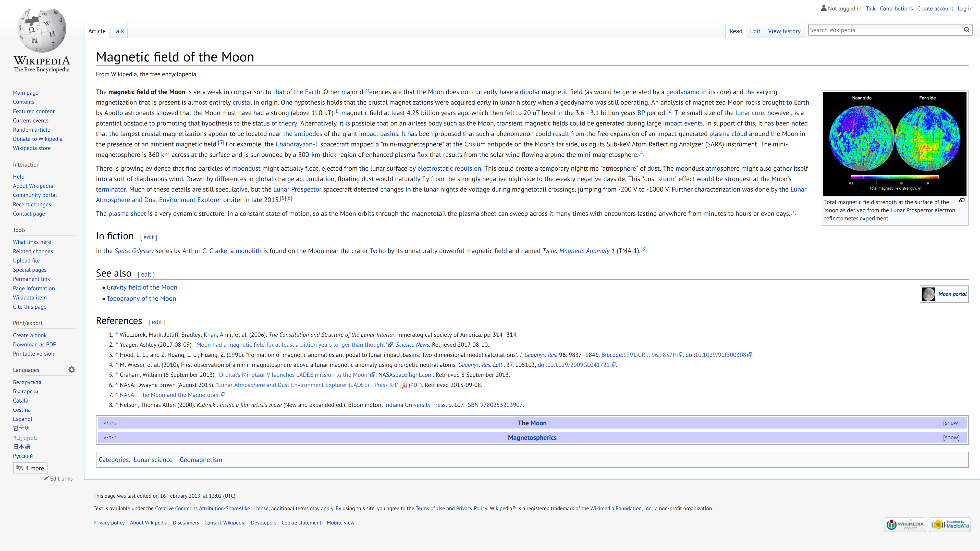The image size is (980, 551).
Task: Click Create a book link
Action: [x=30, y=335]
